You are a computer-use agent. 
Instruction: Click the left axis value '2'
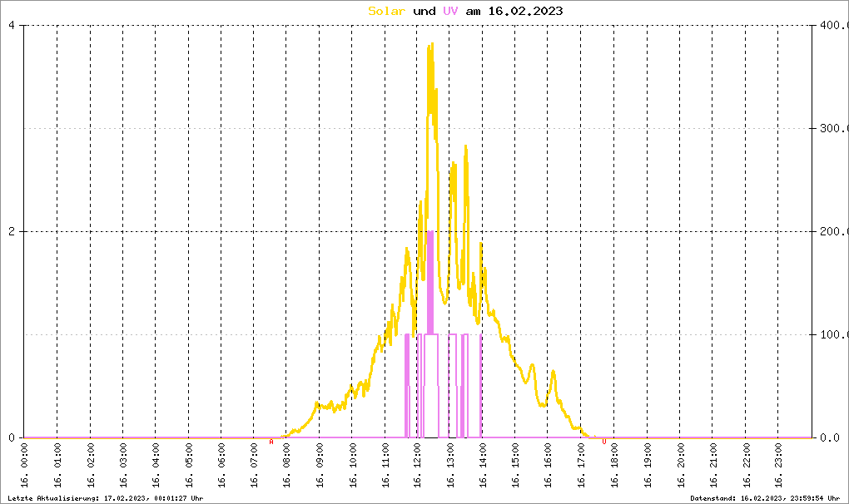pyautogui.click(x=11, y=231)
